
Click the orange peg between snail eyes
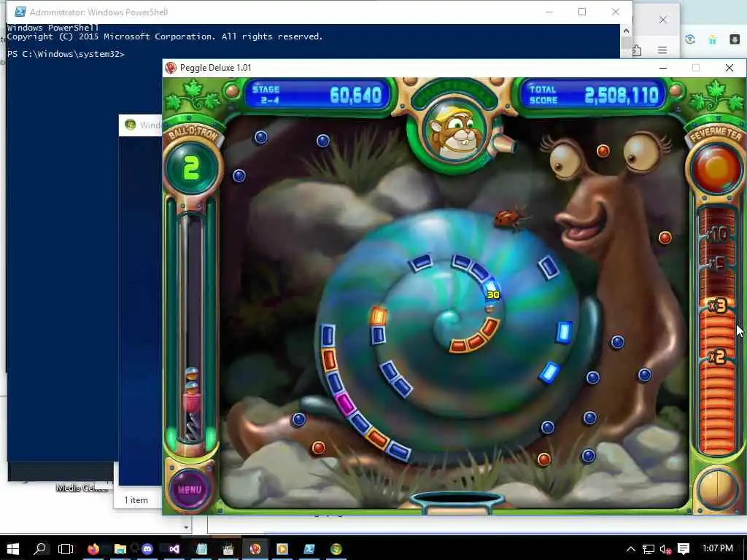pos(603,151)
